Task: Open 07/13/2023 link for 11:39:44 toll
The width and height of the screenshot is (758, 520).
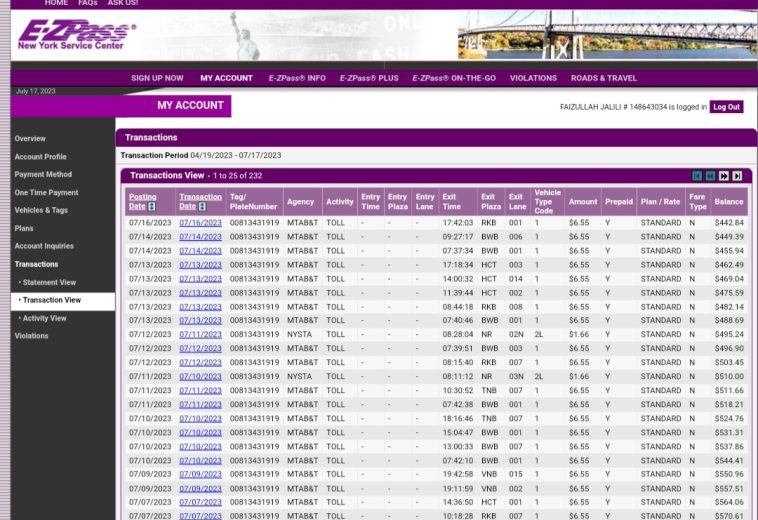Action: point(200,293)
